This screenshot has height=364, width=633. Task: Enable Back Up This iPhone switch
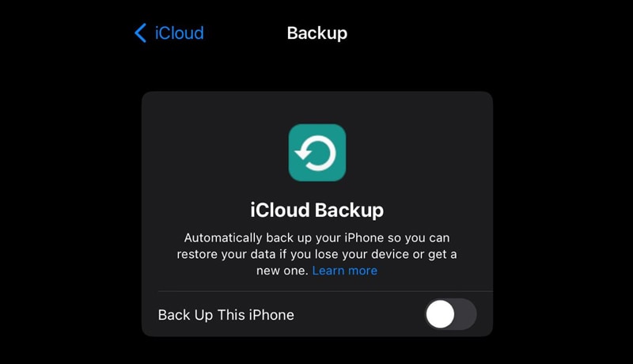450,314
